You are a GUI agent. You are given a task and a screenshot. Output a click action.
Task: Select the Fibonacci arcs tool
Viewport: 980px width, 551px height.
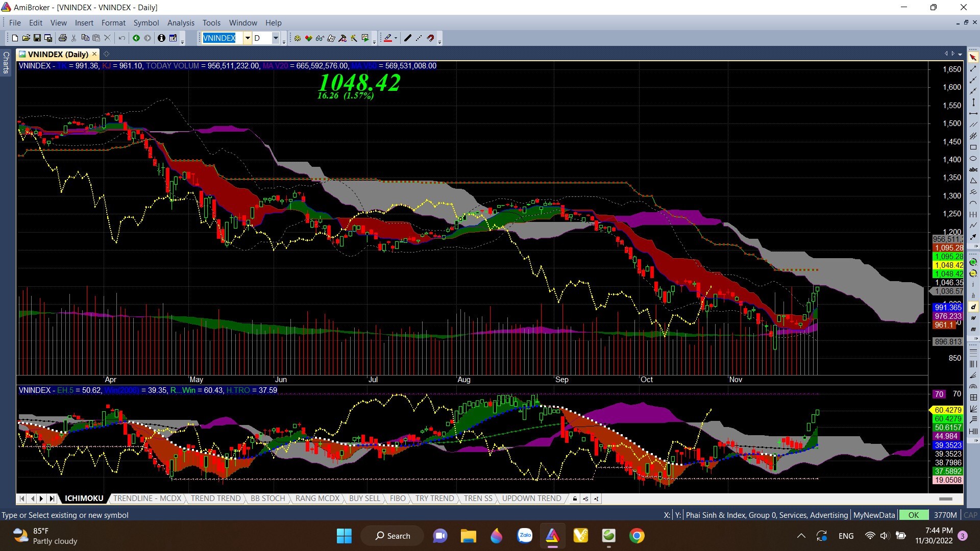973,386
